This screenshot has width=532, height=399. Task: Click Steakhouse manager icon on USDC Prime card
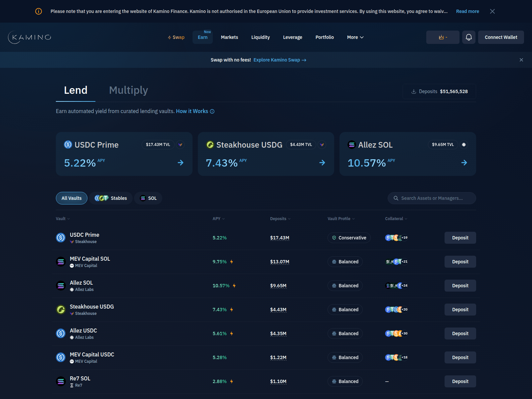pos(180,145)
